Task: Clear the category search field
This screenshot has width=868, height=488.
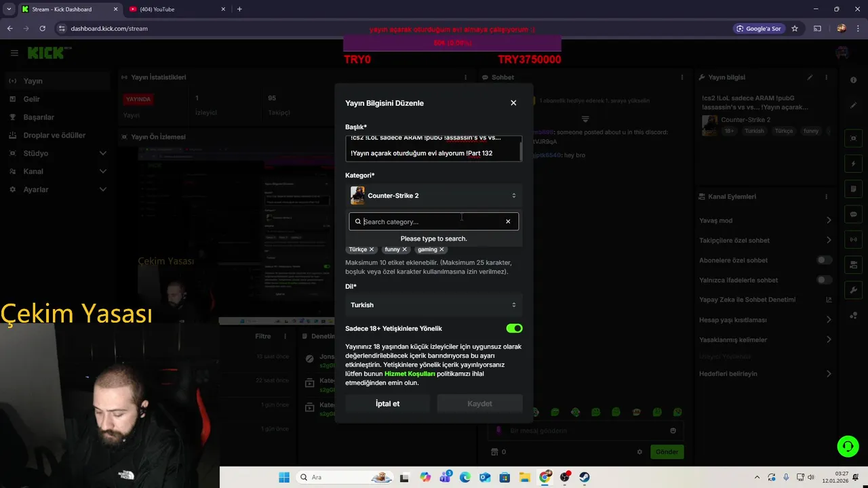Action: [508, 222]
